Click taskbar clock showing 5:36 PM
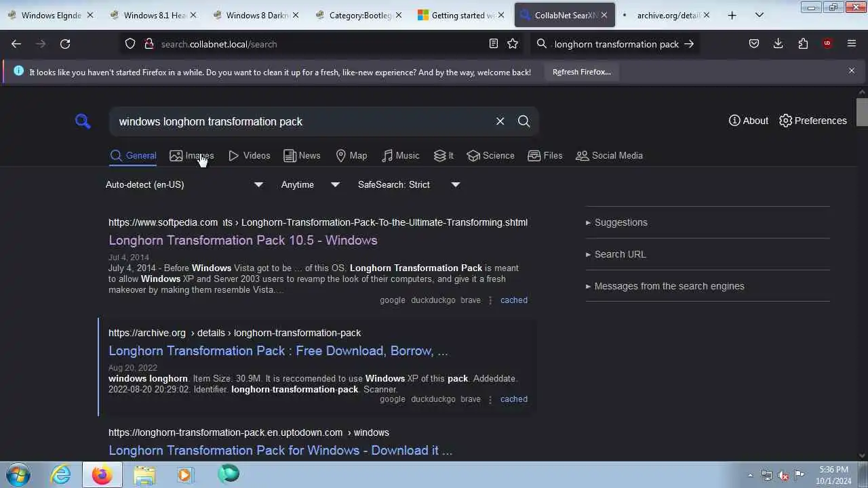 point(834,474)
